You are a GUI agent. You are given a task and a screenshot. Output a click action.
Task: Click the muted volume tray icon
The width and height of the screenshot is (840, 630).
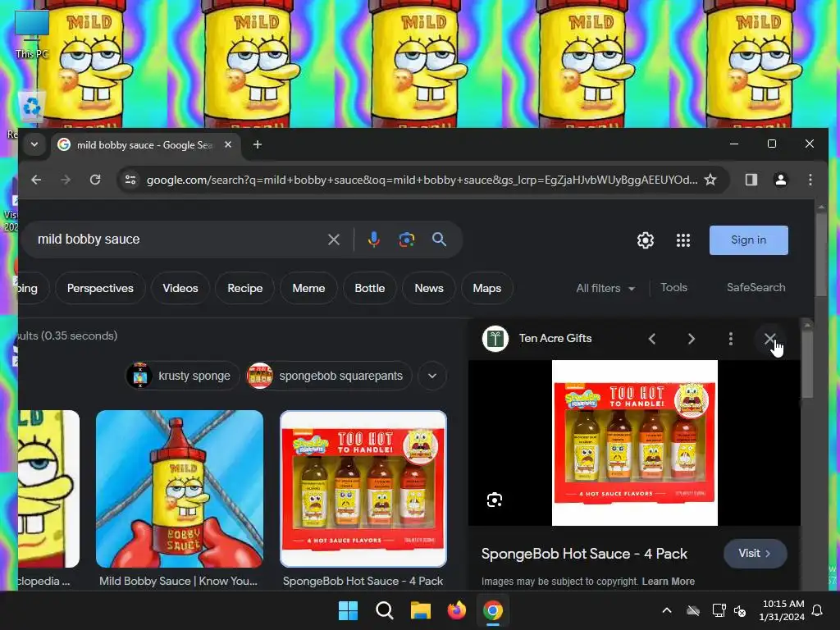(740, 610)
